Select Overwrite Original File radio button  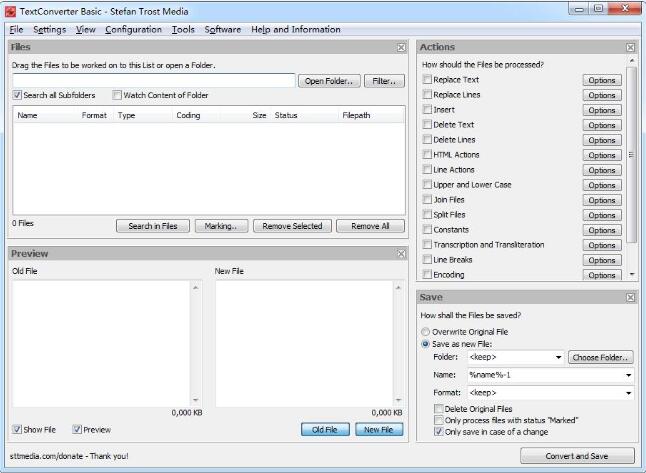pos(425,332)
